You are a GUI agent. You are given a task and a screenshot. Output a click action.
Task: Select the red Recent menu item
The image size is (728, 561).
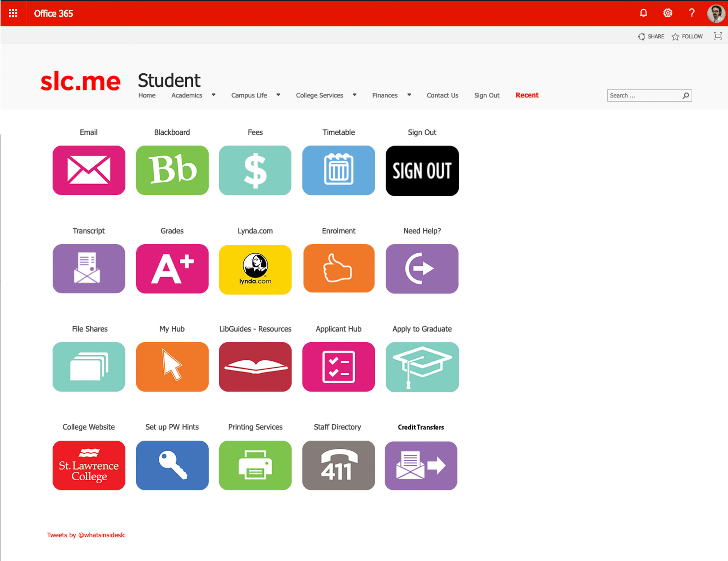tap(527, 95)
